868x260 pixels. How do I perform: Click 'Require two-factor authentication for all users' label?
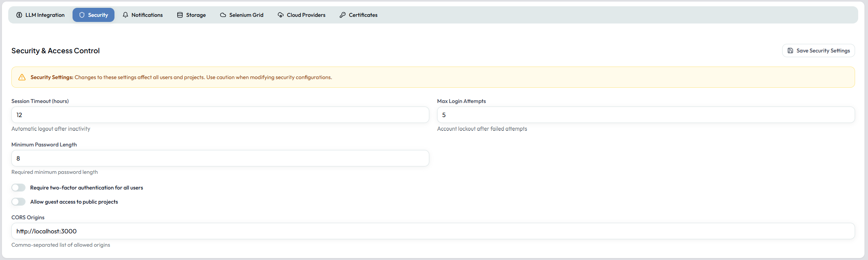87,188
